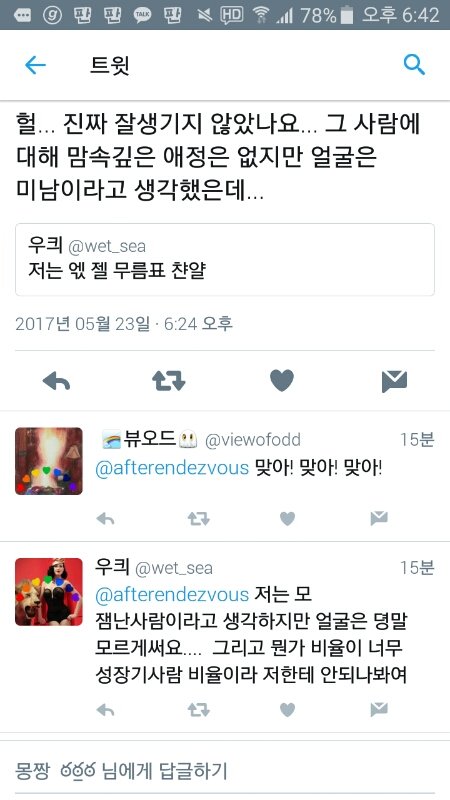Reply to 뷰오드's tweet
Screen dimensions: 450x800
coord(106,519)
